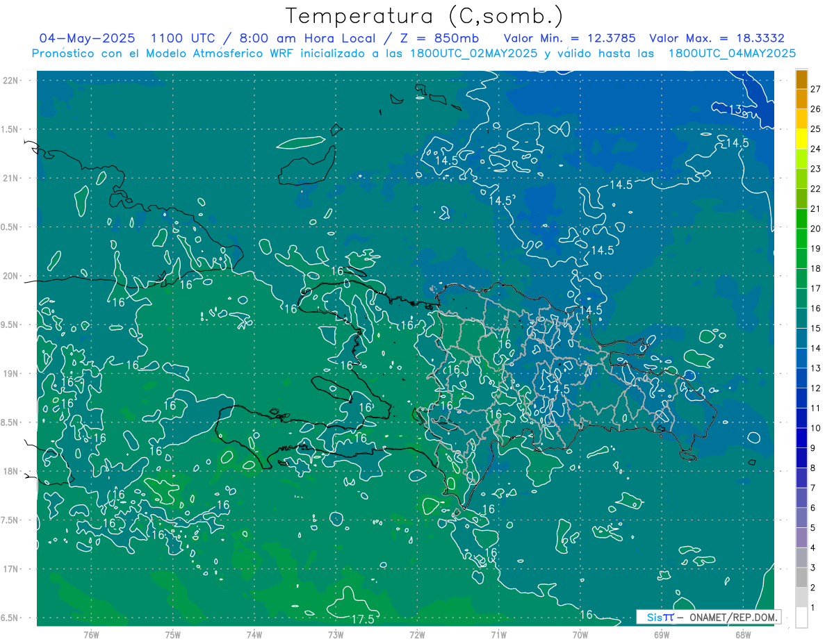Viewport: 834px width, 644px height.
Task: Click the '74W' longitude label
Action: [254, 634]
